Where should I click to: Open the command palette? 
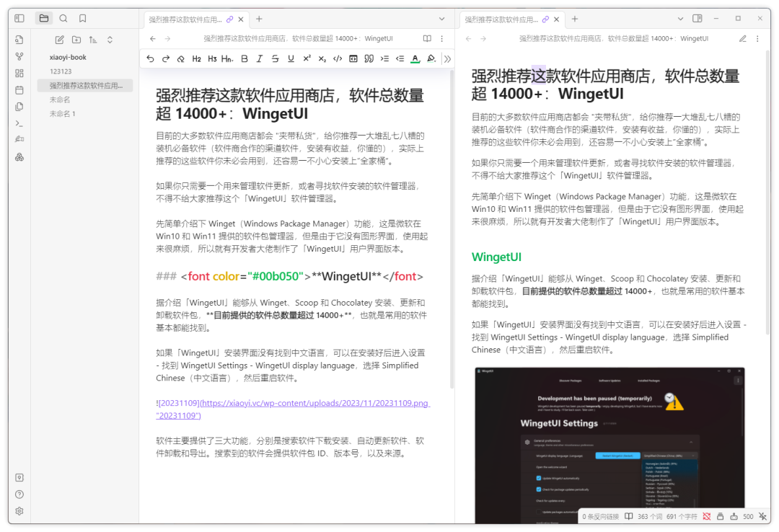[19, 123]
